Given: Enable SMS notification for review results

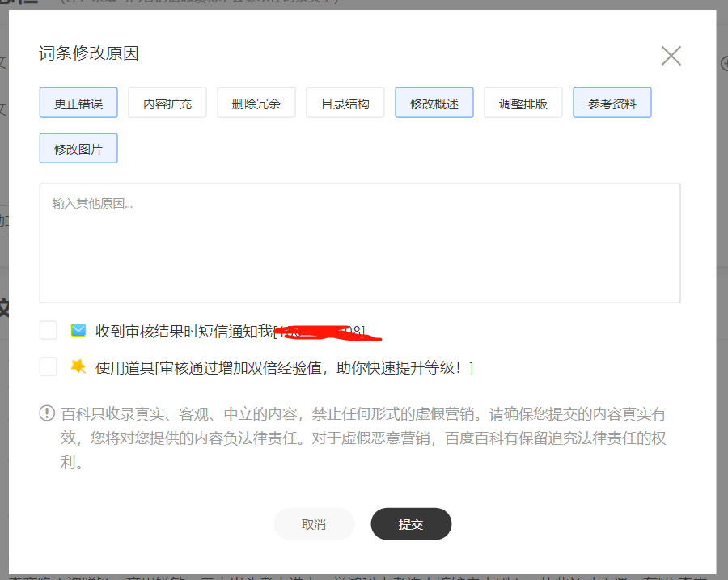Looking at the screenshot, I should tap(48, 329).
